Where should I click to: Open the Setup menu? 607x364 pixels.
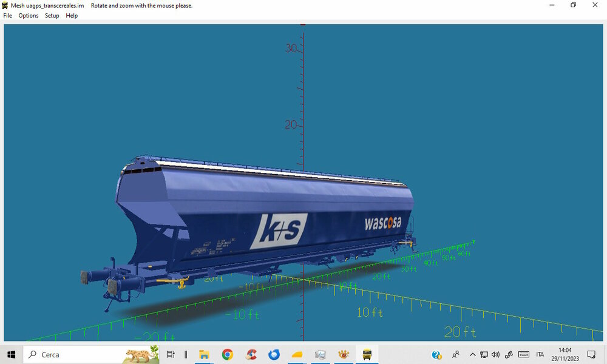point(52,16)
